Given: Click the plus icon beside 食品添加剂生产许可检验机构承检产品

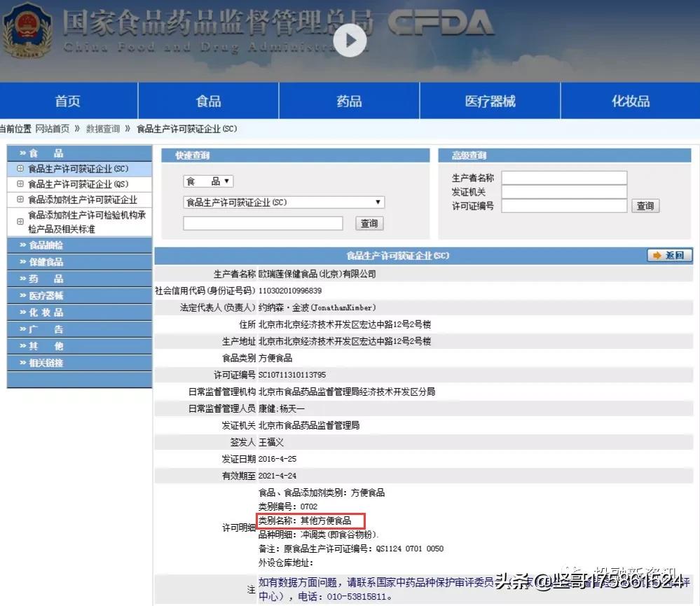Looking at the screenshot, I should (x=20, y=221).
